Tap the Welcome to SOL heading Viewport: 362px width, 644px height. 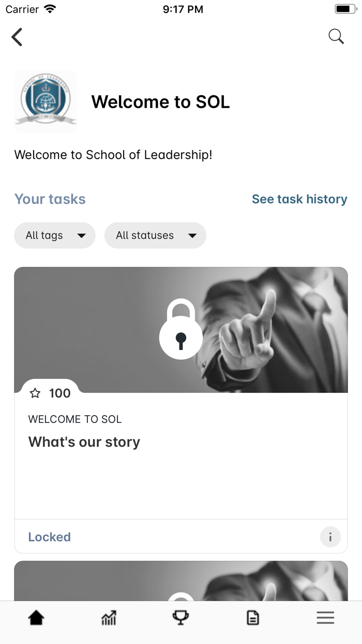[160, 102]
